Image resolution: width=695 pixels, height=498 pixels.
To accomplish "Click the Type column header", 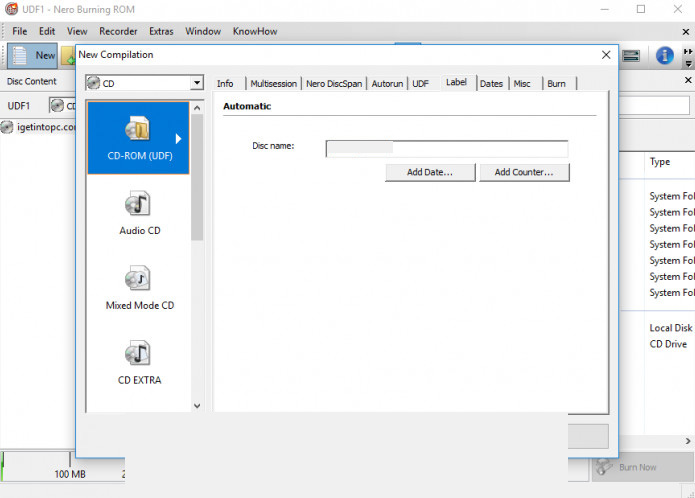I will pos(660,162).
